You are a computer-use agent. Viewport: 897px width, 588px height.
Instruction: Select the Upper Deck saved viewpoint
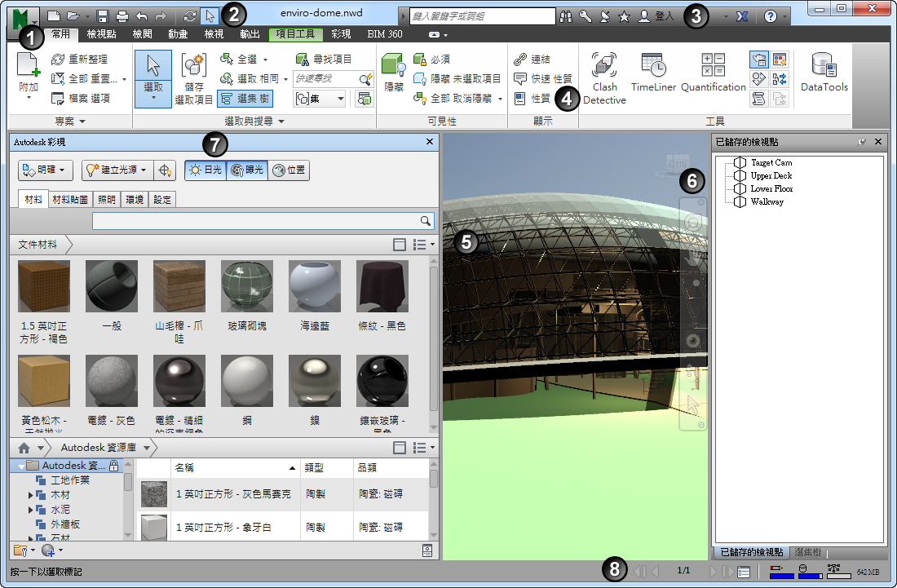[x=771, y=175]
